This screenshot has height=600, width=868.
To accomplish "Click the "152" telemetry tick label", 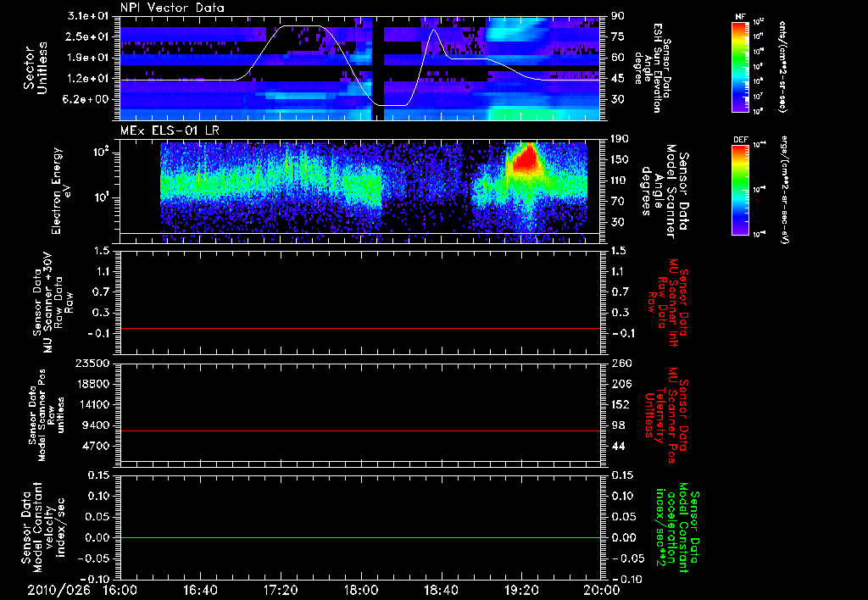I will (620, 404).
